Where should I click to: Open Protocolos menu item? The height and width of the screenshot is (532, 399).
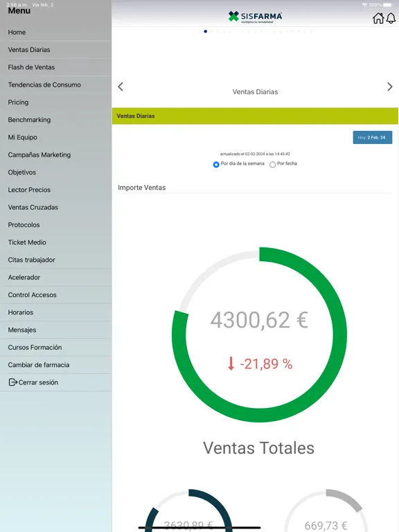coord(55,225)
